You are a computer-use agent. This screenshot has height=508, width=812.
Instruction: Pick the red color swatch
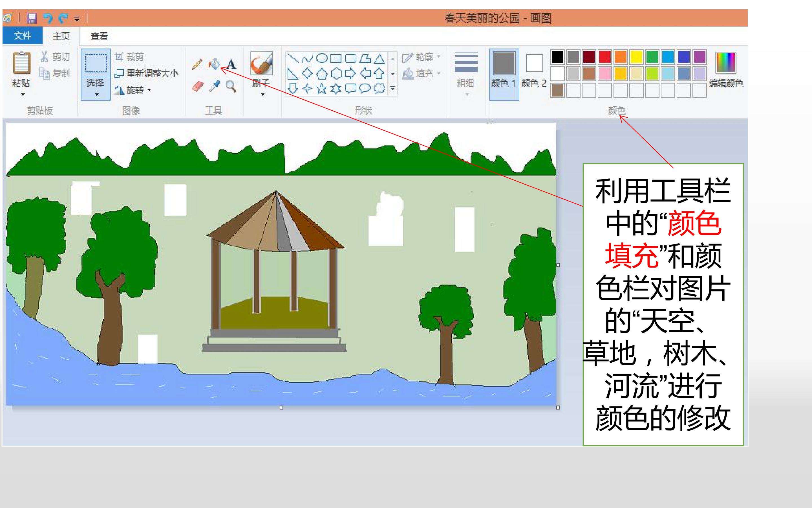(x=605, y=57)
